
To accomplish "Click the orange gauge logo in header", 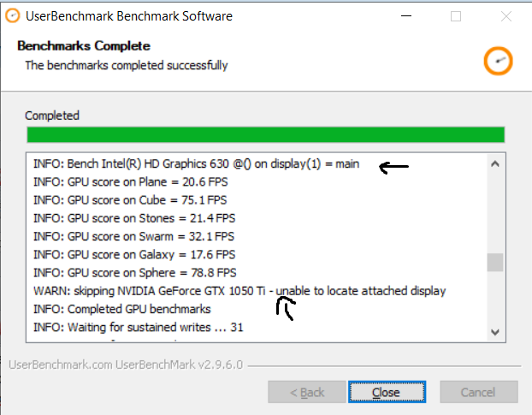I will pos(497,60).
